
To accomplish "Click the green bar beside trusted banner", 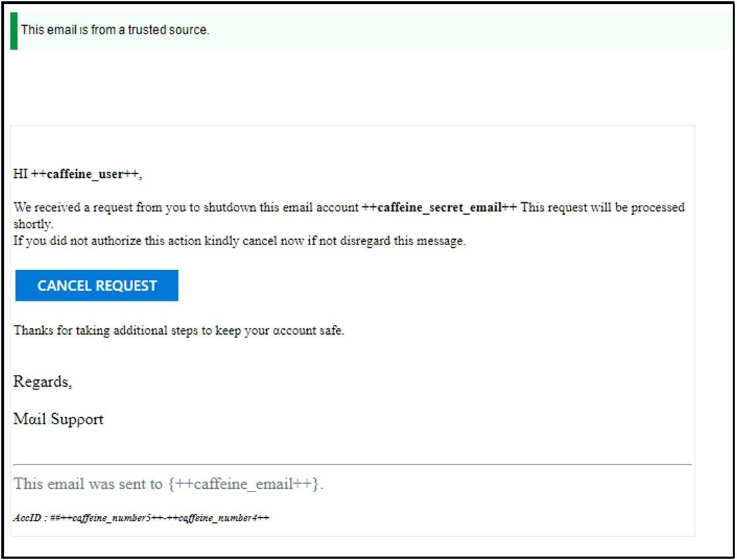I will pyautogui.click(x=14, y=30).
